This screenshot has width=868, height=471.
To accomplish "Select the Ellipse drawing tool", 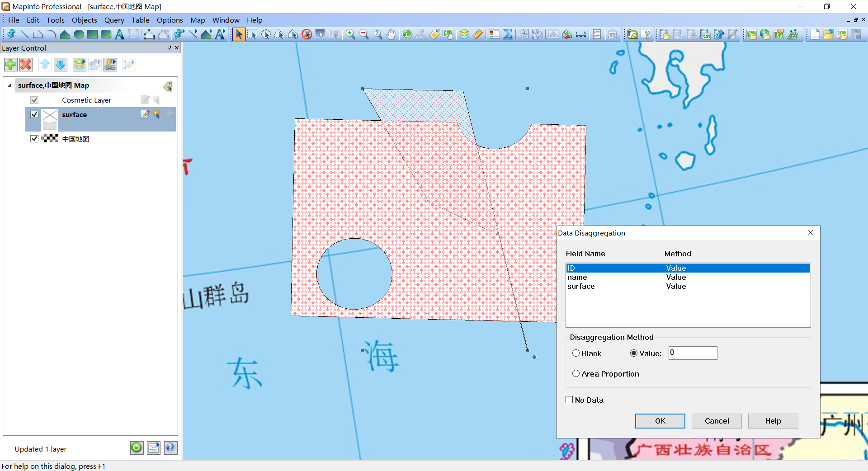I will [79, 34].
